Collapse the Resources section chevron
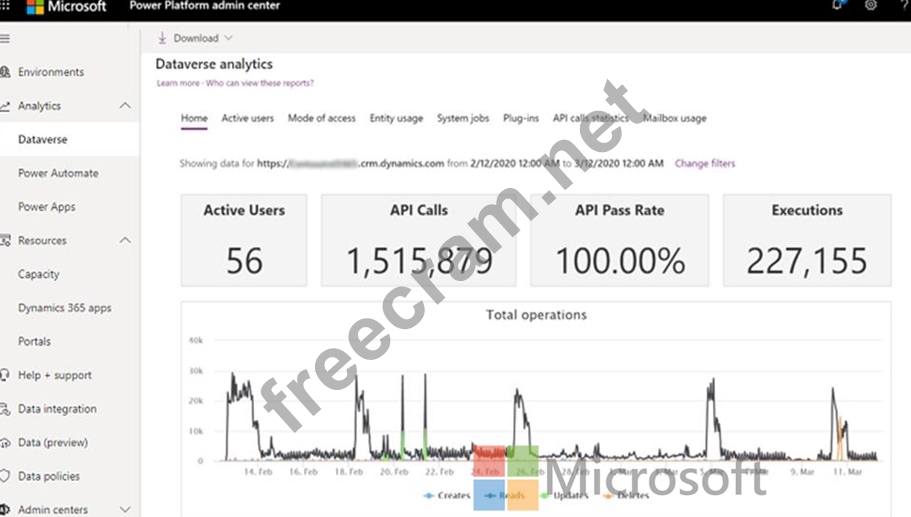Viewport: 911px width, 517px height. tap(125, 240)
